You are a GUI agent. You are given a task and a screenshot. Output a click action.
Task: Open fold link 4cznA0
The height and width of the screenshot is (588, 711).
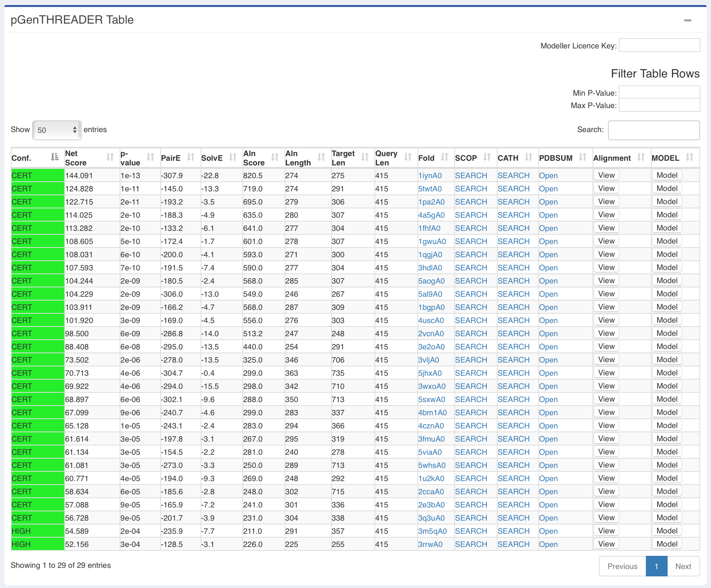pos(431,426)
